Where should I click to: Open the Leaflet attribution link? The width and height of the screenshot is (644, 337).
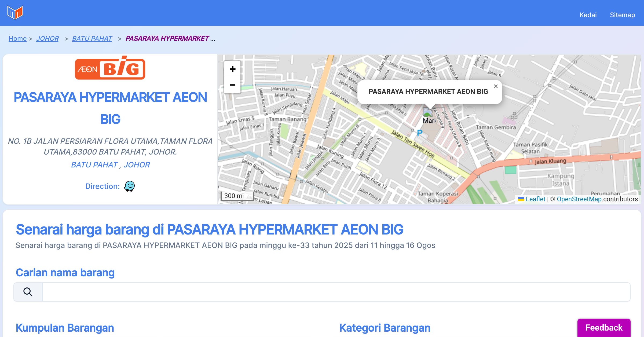tap(535, 199)
